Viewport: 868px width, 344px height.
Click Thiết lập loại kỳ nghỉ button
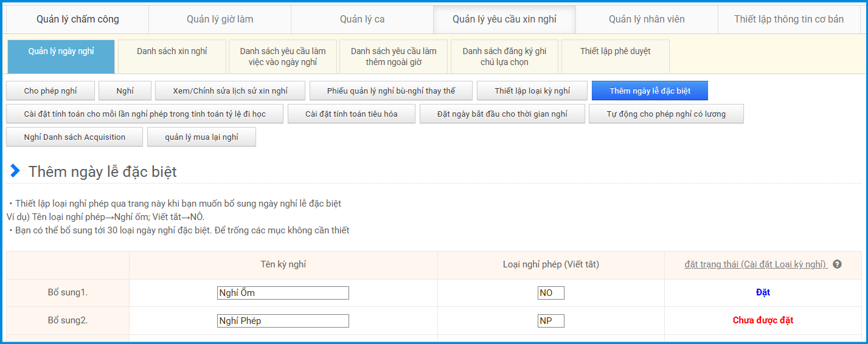point(532,91)
